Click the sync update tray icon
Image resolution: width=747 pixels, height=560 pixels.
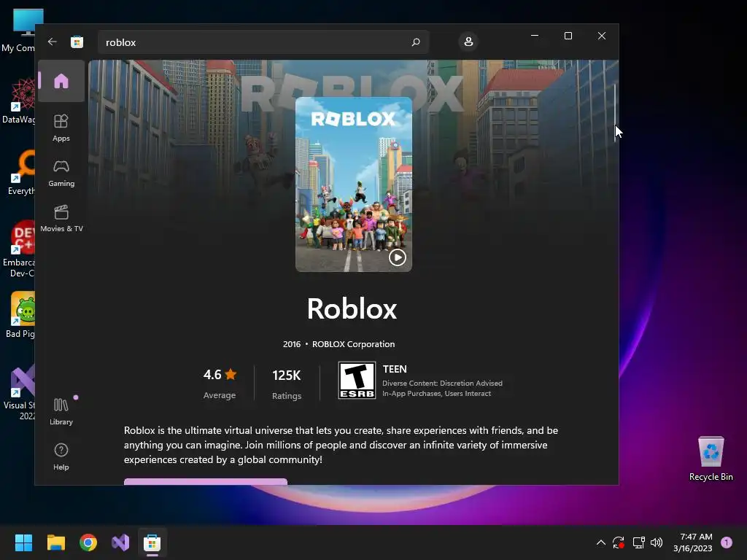619,542
